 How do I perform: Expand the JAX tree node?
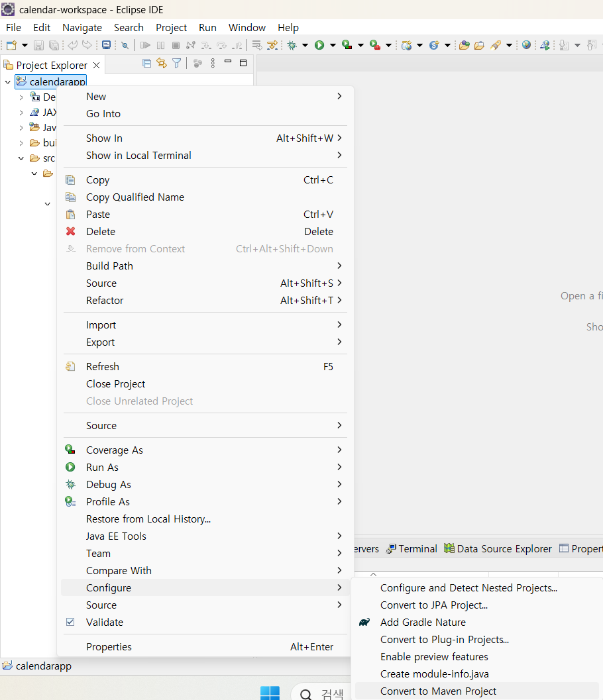click(x=21, y=113)
